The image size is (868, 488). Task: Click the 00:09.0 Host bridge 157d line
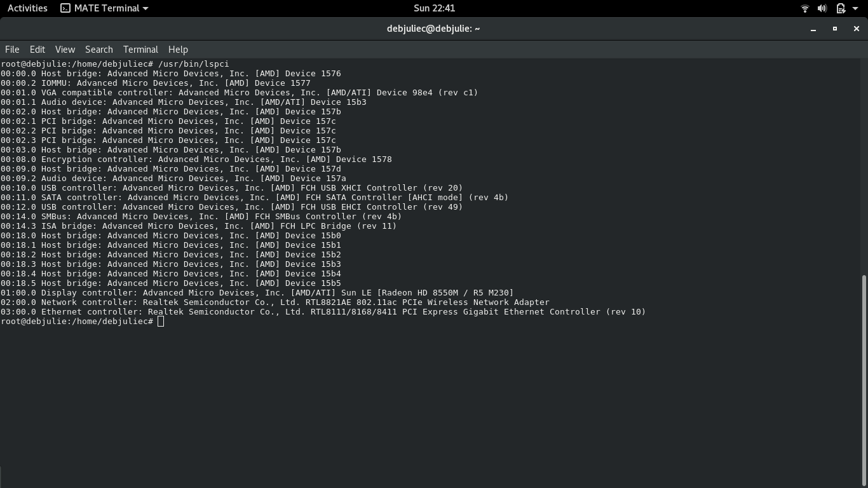click(171, 169)
